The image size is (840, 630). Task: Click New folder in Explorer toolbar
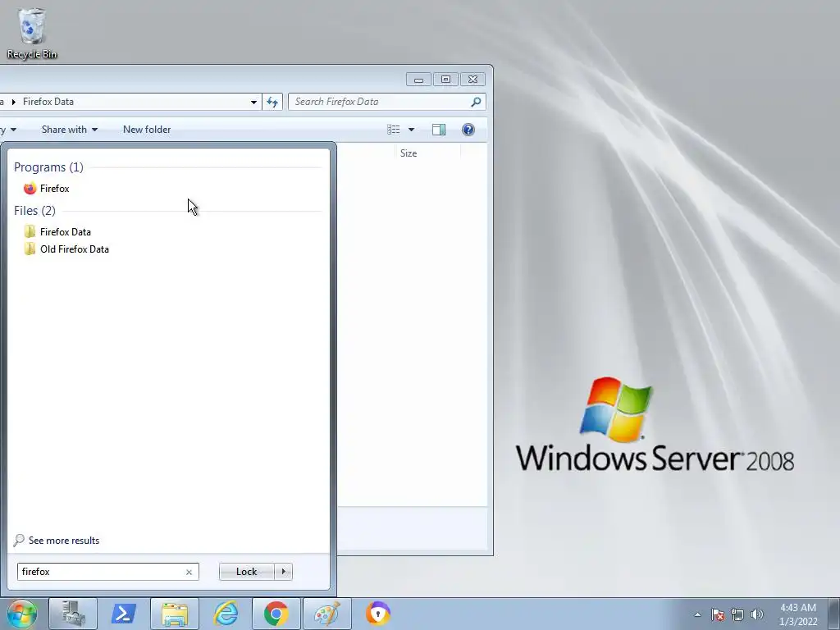147,130
